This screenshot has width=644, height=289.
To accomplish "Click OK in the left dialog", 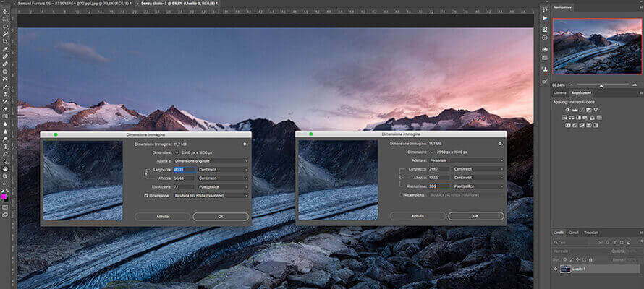I will 221,216.
